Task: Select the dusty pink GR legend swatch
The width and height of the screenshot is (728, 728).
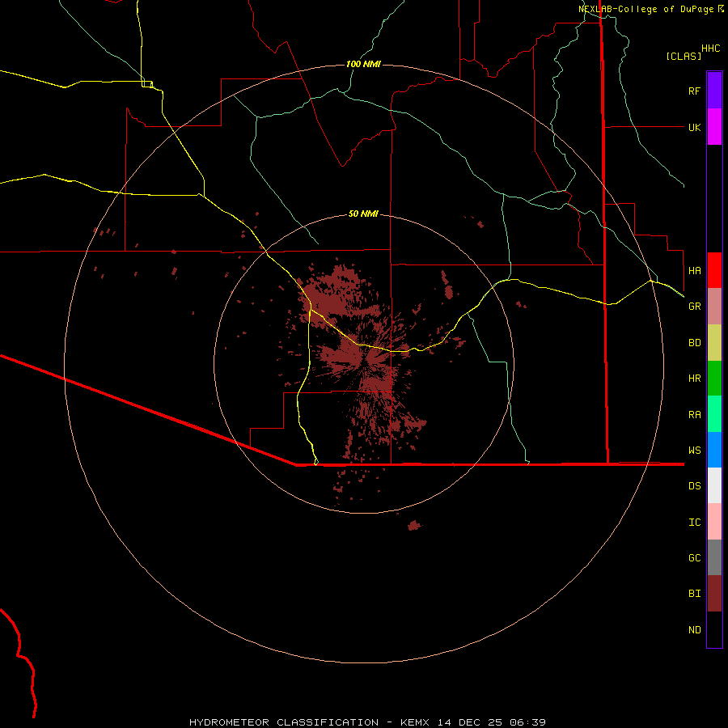Action: click(x=714, y=307)
